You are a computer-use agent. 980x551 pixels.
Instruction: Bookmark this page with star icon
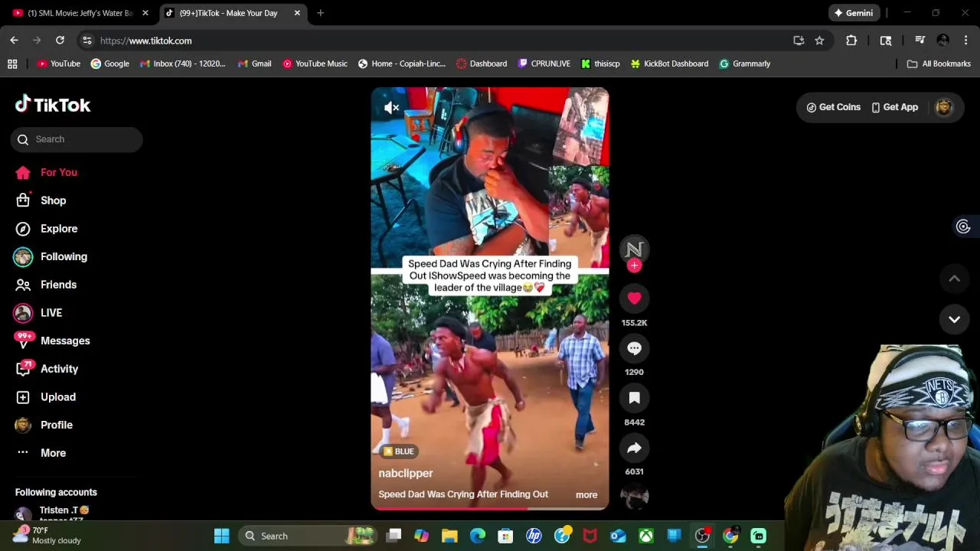(819, 41)
